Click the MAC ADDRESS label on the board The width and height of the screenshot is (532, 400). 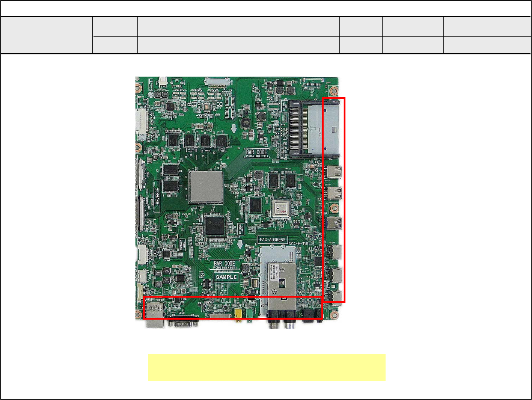pos(273,240)
